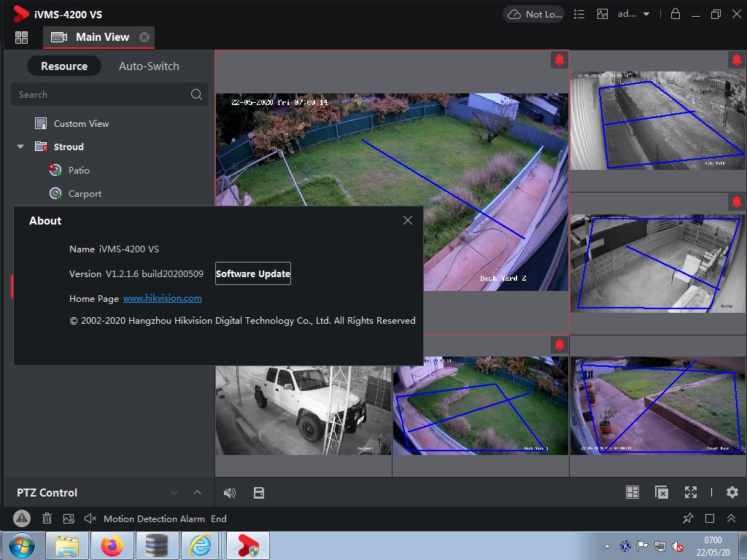Toggle alarm triggered pop-up image icon
Image resolution: width=747 pixels, height=560 pixels.
pyautogui.click(x=69, y=518)
